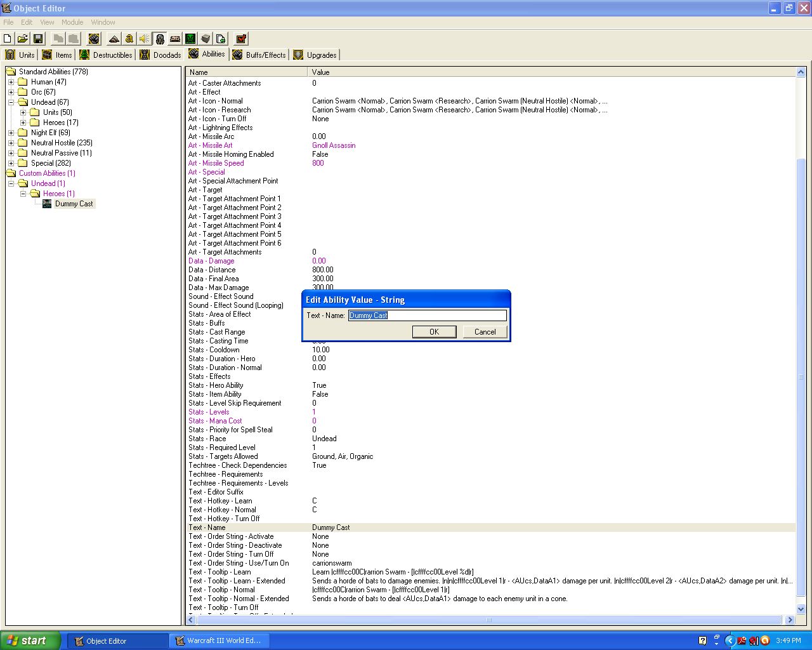Image resolution: width=812 pixels, height=650 pixels.
Task: Click the Dummy Cast ability icon in tree
Action: pos(47,204)
